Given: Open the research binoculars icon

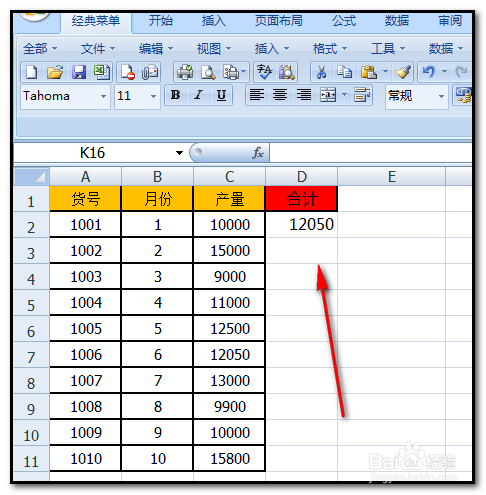Looking at the screenshot, I should [287, 72].
